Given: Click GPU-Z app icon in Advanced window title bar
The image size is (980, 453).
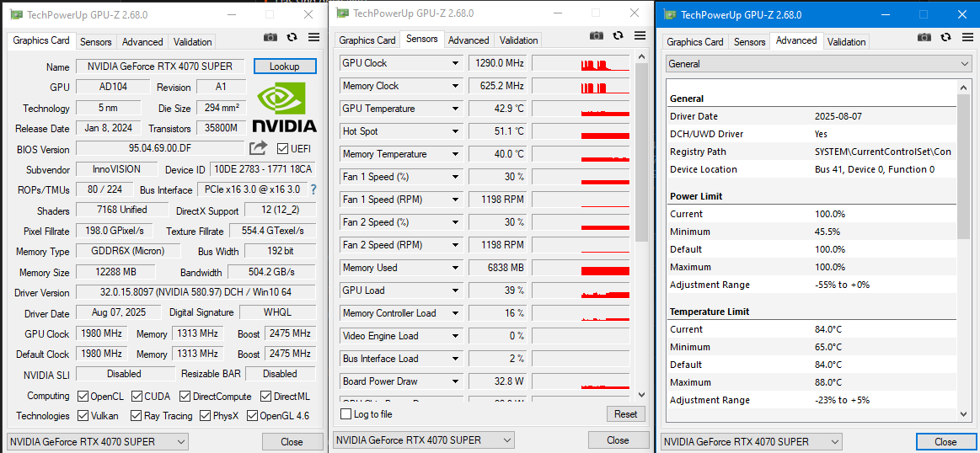Looking at the screenshot, I should pos(671,14).
